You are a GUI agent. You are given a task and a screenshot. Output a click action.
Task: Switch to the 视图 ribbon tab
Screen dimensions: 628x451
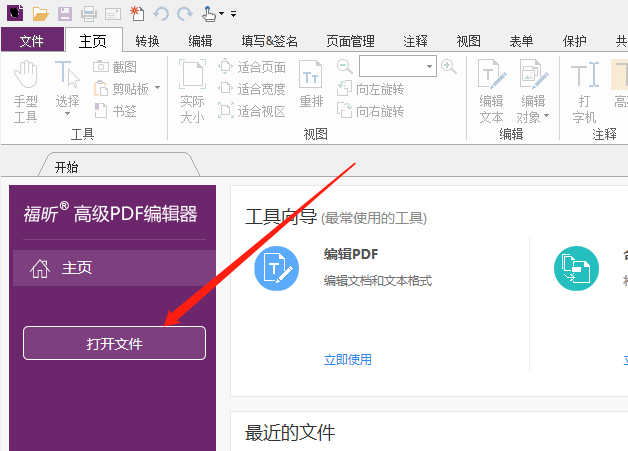click(468, 41)
